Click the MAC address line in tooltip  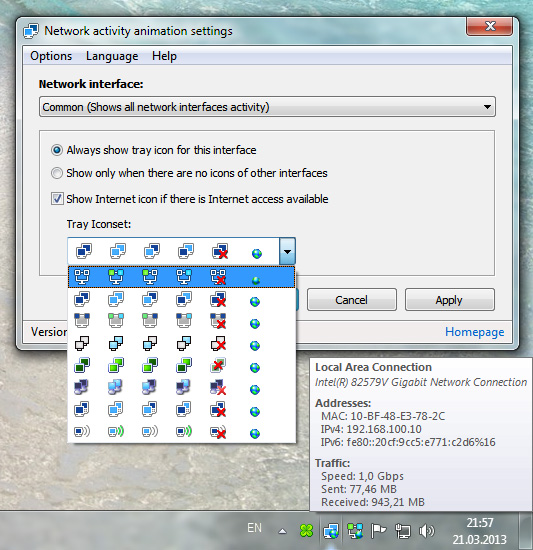383,416
